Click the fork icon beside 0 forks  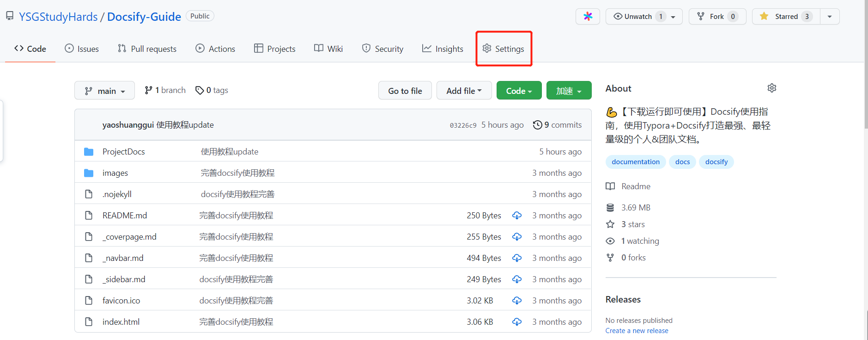coord(610,258)
